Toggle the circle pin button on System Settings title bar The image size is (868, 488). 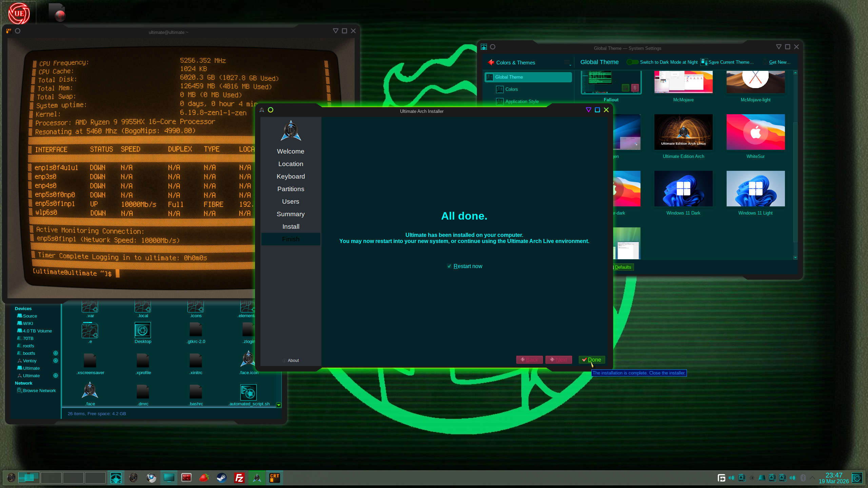click(x=493, y=47)
